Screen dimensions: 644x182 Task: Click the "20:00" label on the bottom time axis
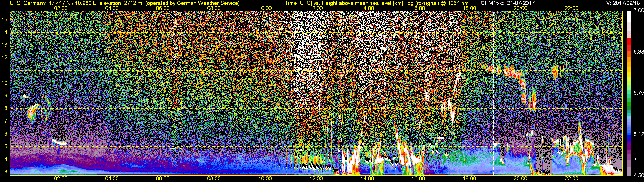point(521,179)
